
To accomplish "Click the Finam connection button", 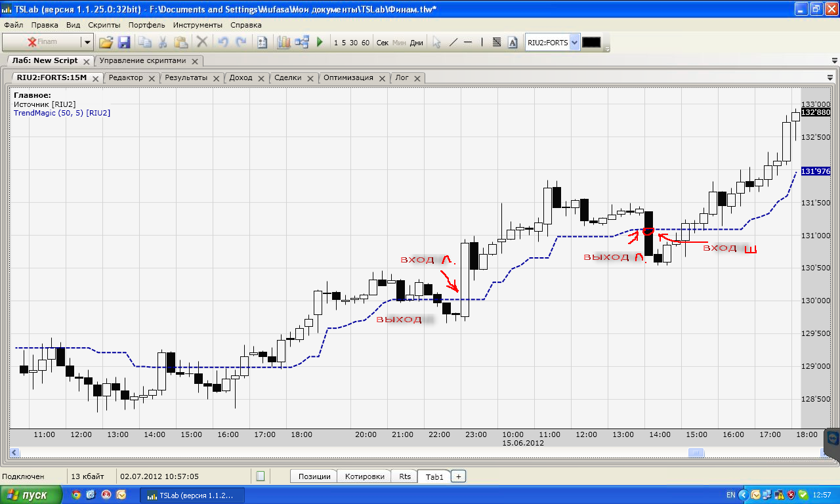I will (x=42, y=42).
